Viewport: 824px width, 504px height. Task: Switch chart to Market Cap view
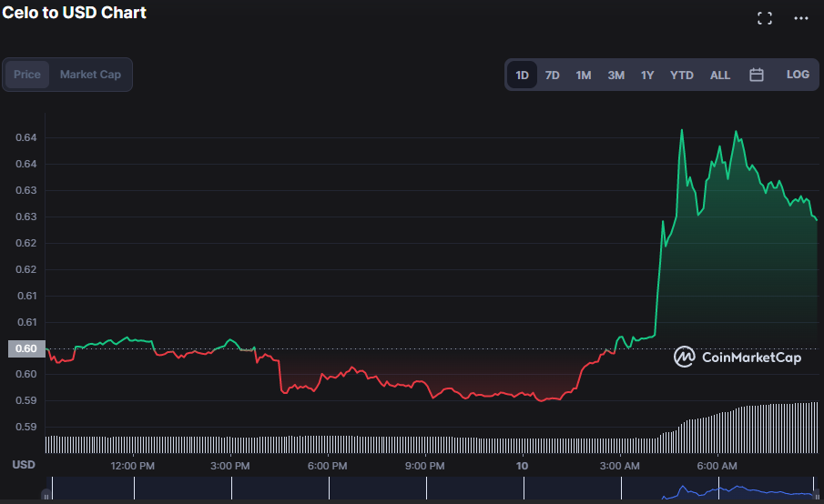point(90,75)
